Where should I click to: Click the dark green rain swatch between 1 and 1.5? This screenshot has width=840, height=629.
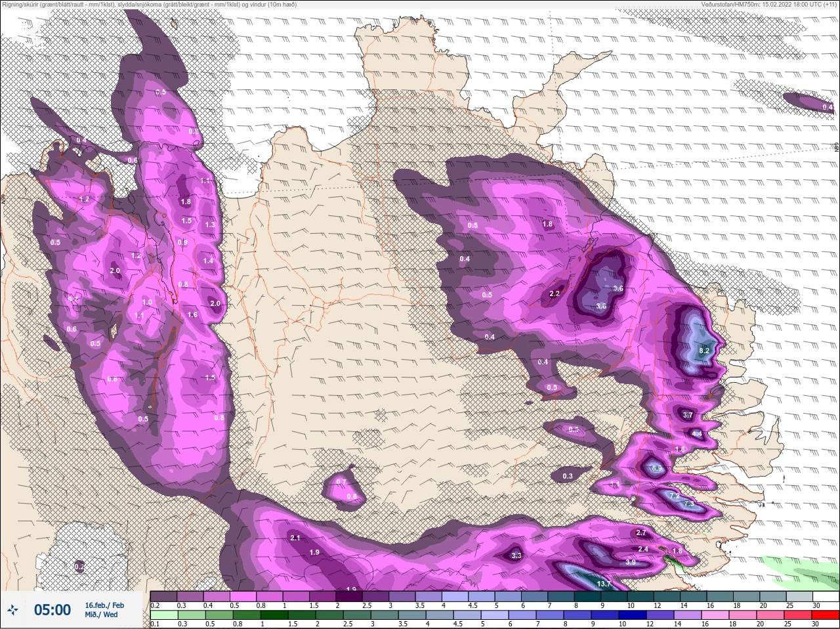(274, 615)
